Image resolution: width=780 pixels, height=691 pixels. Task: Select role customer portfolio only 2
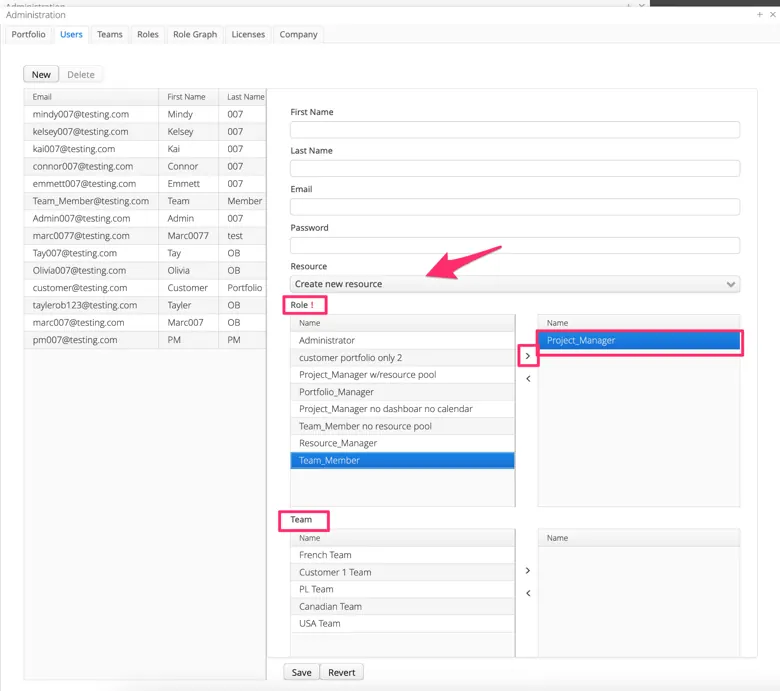pyautogui.click(x=402, y=358)
